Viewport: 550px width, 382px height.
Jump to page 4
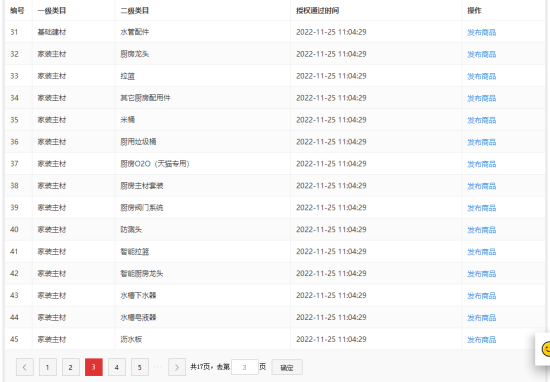coord(117,367)
